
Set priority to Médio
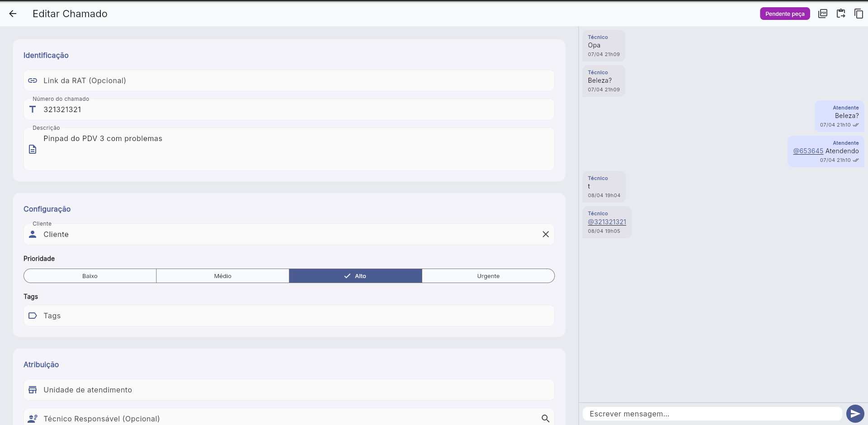pos(222,276)
